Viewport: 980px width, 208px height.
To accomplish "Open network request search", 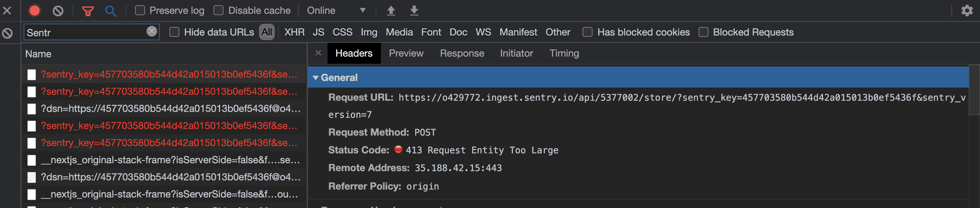I will point(111,10).
